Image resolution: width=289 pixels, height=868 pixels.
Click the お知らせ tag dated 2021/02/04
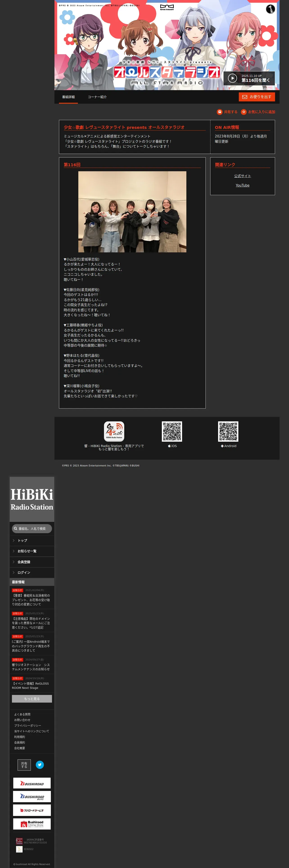coord(18,590)
